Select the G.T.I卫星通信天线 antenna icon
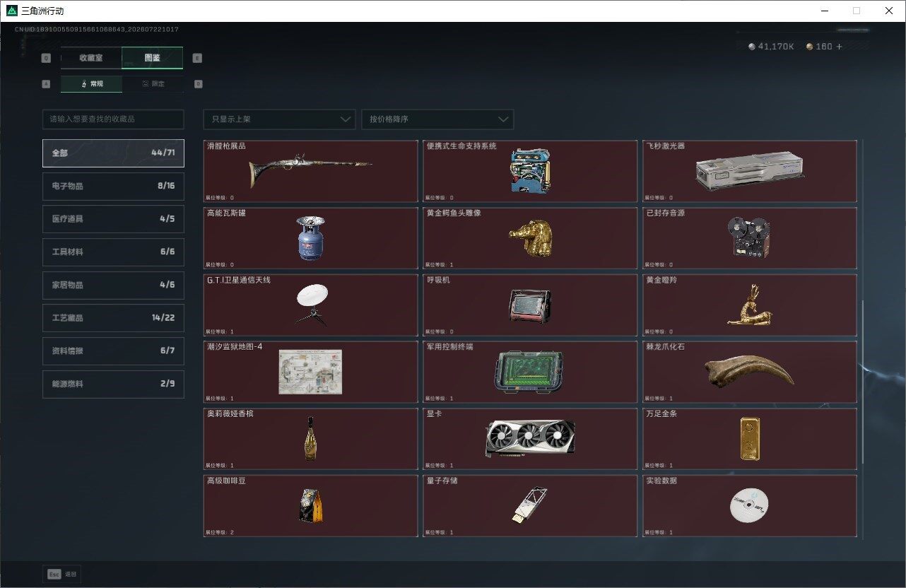This screenshot has height=588, width=906. (x=311, y=304)
